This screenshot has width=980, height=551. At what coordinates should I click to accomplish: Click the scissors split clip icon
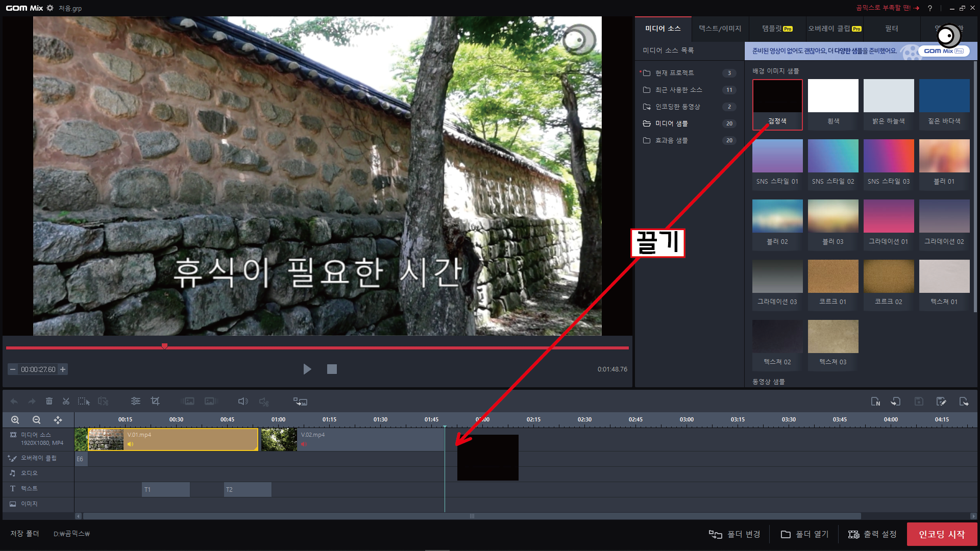[x=66, y=402]
